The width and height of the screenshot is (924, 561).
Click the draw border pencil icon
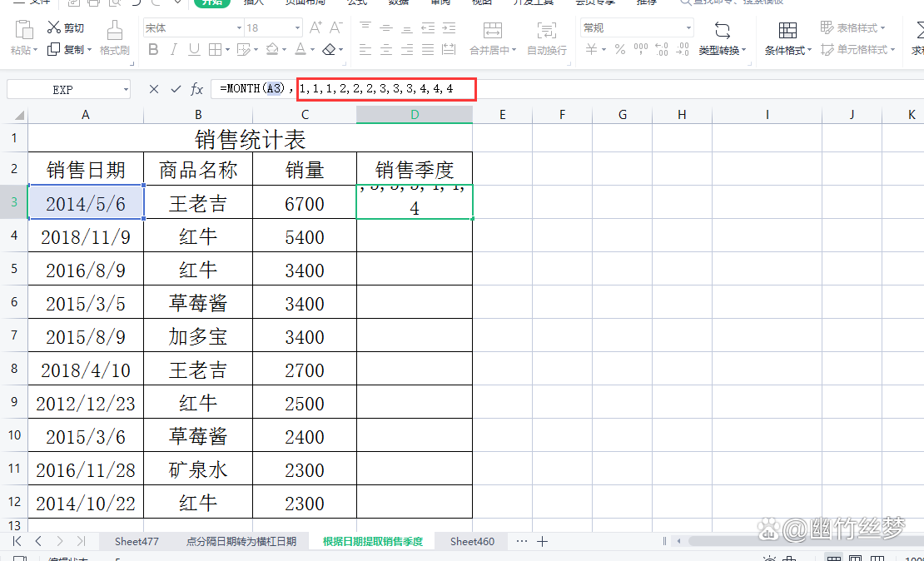tap(243, 50)
